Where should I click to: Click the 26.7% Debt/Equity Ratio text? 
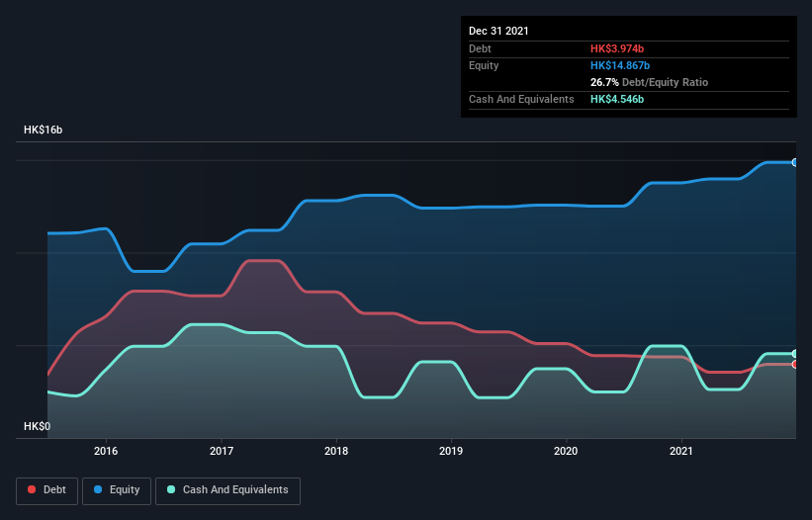pos(649,82)
